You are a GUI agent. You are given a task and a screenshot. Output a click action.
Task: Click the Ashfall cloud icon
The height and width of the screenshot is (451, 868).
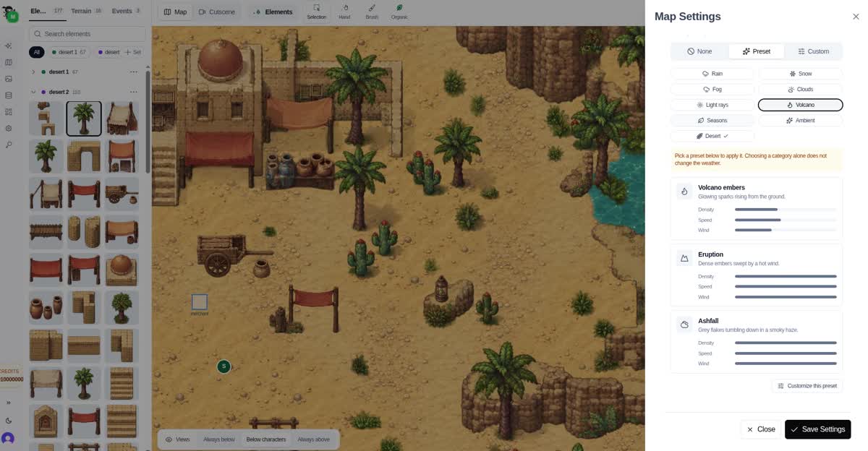(x=684, y=325)
